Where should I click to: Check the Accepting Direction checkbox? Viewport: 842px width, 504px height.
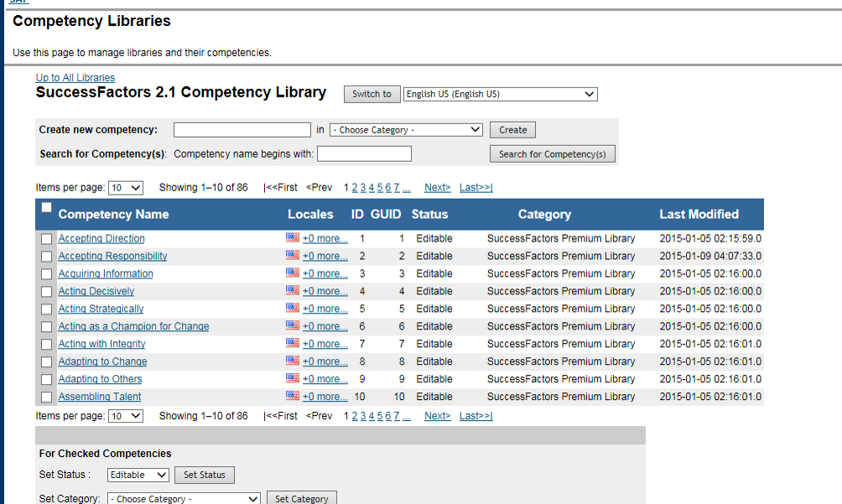[47, 239]
